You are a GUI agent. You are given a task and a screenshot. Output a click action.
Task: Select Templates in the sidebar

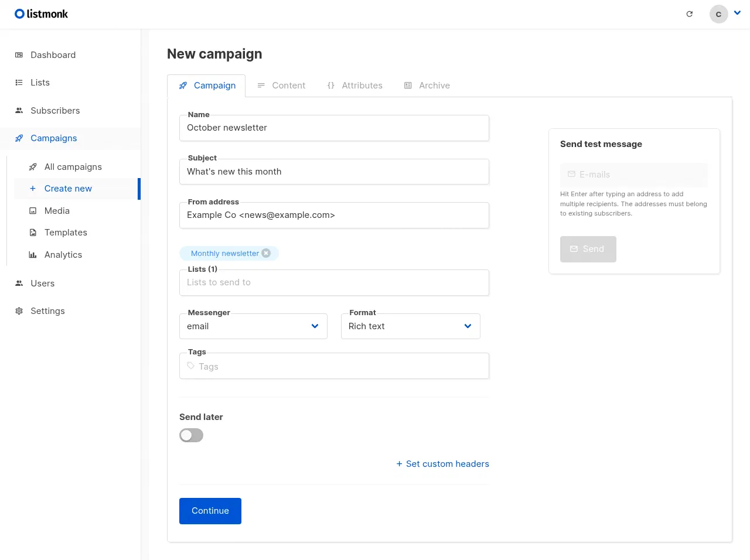pyautogui.click(x=76, y=233)
